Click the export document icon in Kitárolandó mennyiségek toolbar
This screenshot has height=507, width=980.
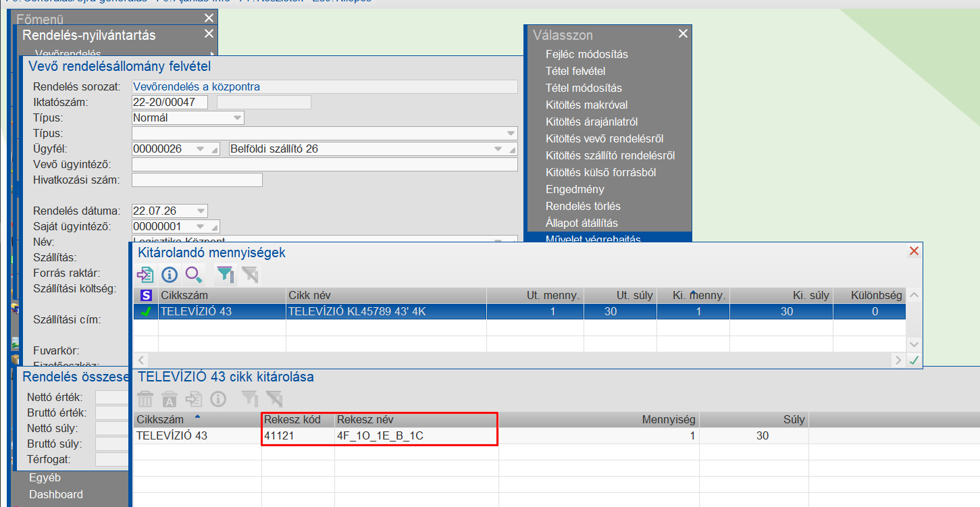point(145,274)
